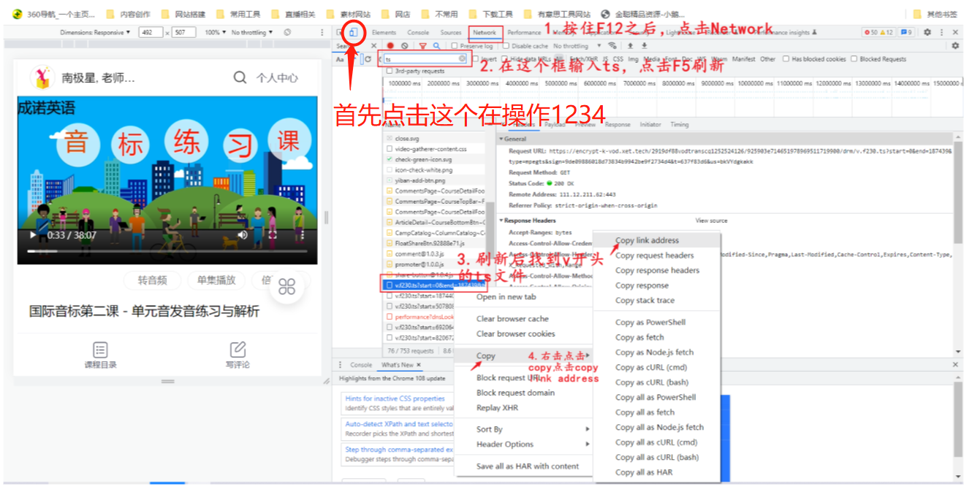Click 单集播放 button
This screenshot has width=980, height=495.
(x=216, y=280)
